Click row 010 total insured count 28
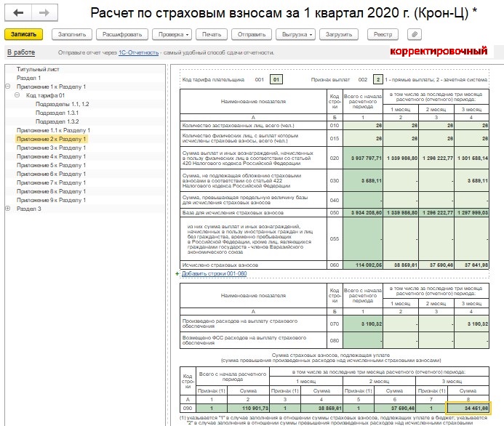Screen dimensions: 504x426 363,125
